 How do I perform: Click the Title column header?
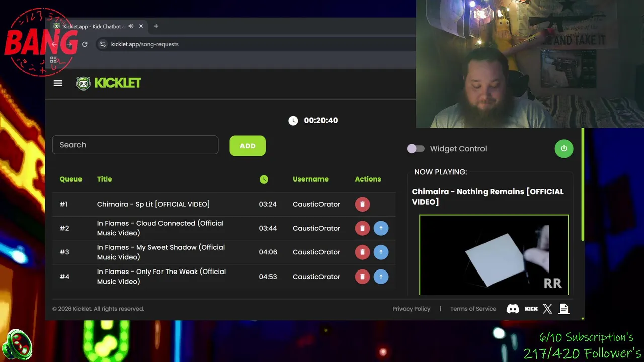pyautogui.click(x=104, y=179)
